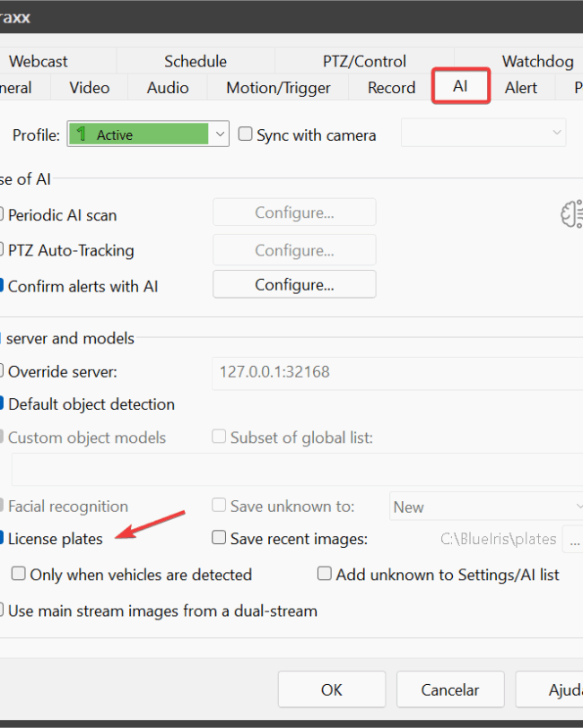Click Configure for Confirm alerts with AI
Screen dimensions: 583x728
tap(294, 285)
